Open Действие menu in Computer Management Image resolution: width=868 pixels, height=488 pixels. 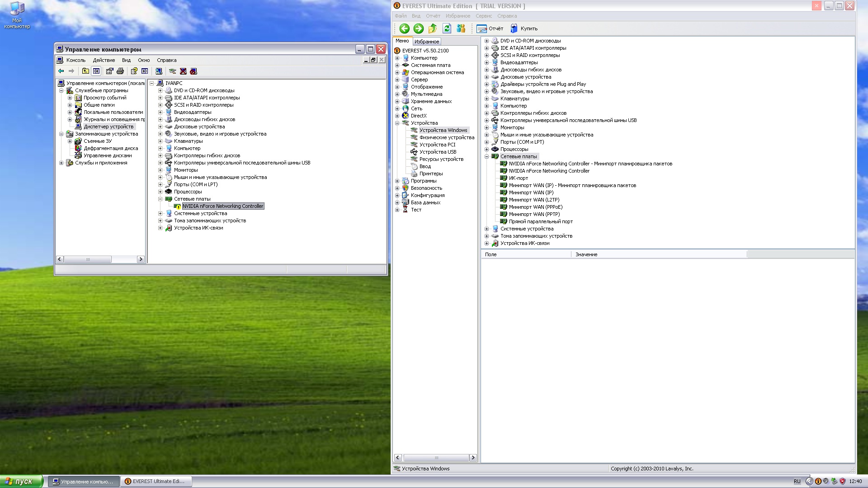[x=104, y=60]
